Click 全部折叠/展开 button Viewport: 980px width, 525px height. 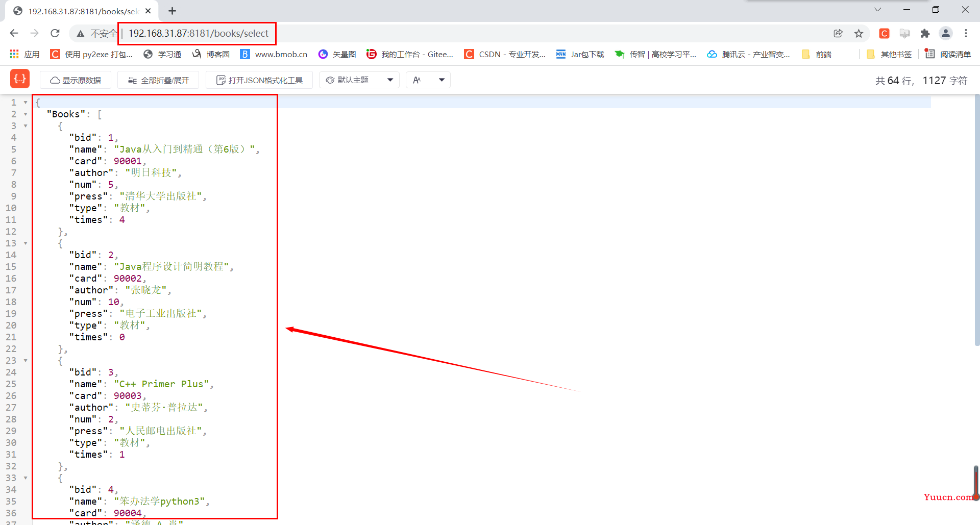(158, 80)
